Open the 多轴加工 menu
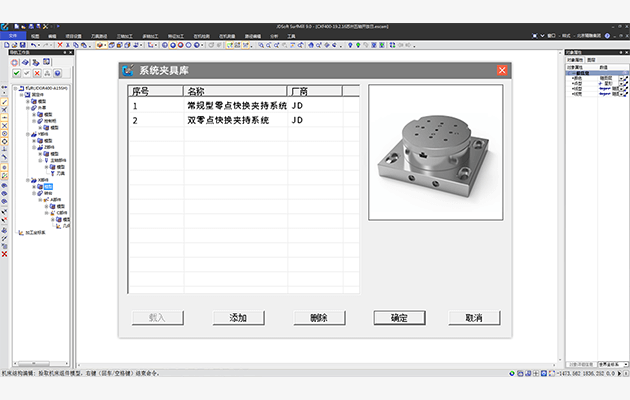The image size is (630, 400). [x=150, y=36]
